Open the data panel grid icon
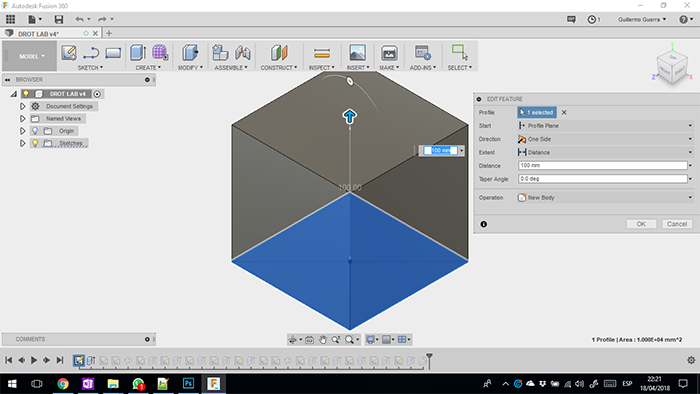This screenshot has height=394, width=700. pyautogui.click(x=10, y=19)
